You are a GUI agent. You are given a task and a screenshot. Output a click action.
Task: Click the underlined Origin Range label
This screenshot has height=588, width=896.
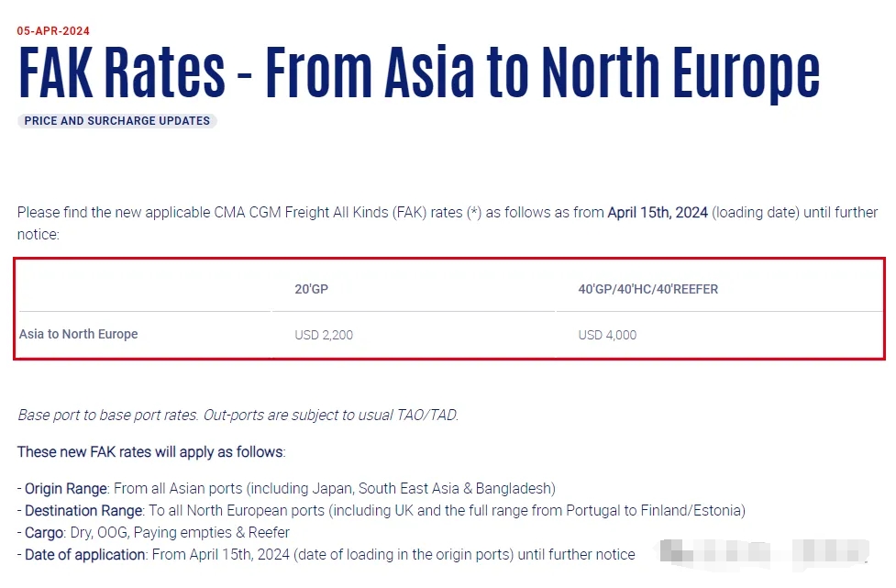click(67, 488)
